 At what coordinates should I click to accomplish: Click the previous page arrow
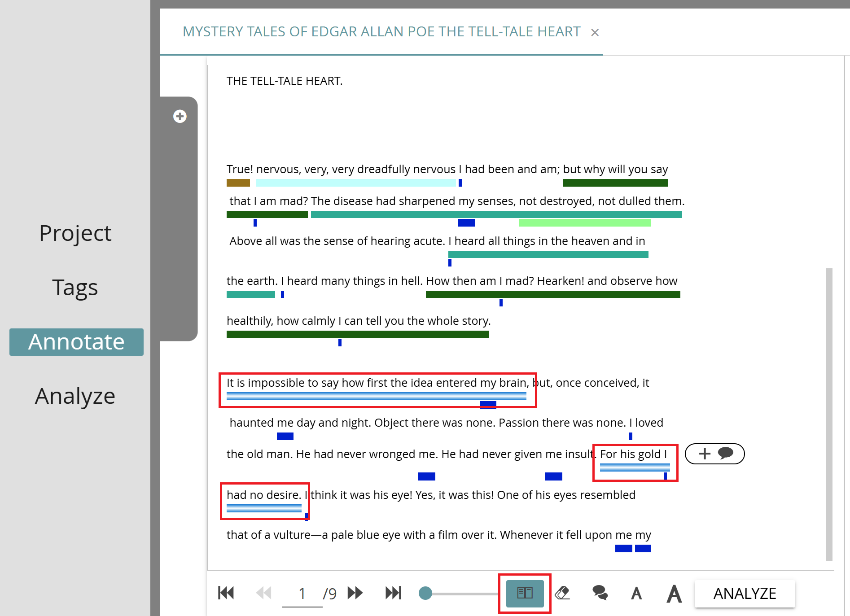[x=264, y=593]
